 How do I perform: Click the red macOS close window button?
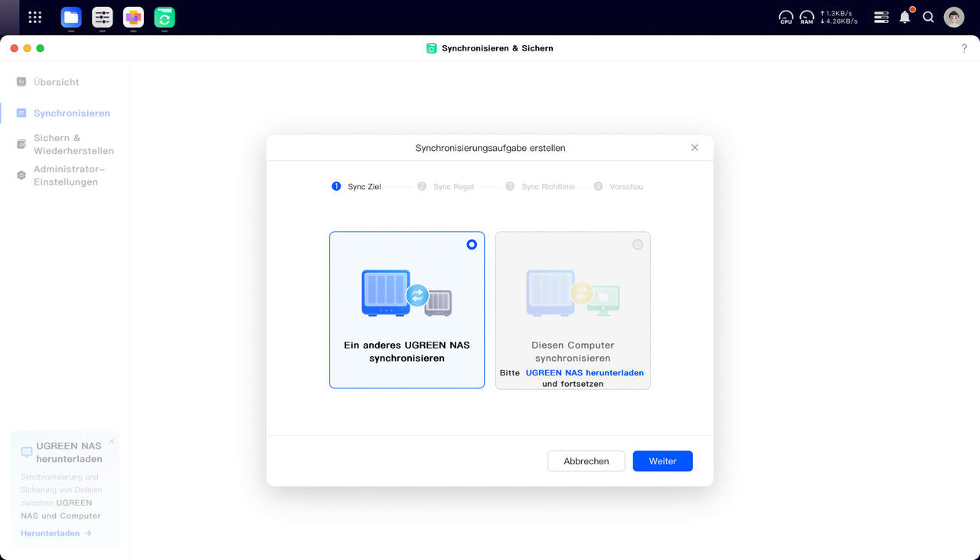click(x=14, y=48)
